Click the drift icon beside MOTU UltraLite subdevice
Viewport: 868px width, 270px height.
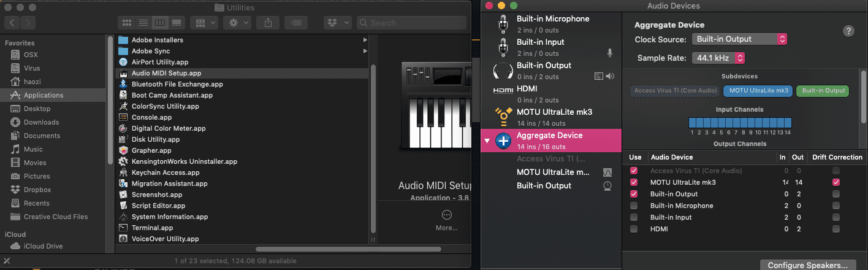pyautogui.click(x=607, y=172)
